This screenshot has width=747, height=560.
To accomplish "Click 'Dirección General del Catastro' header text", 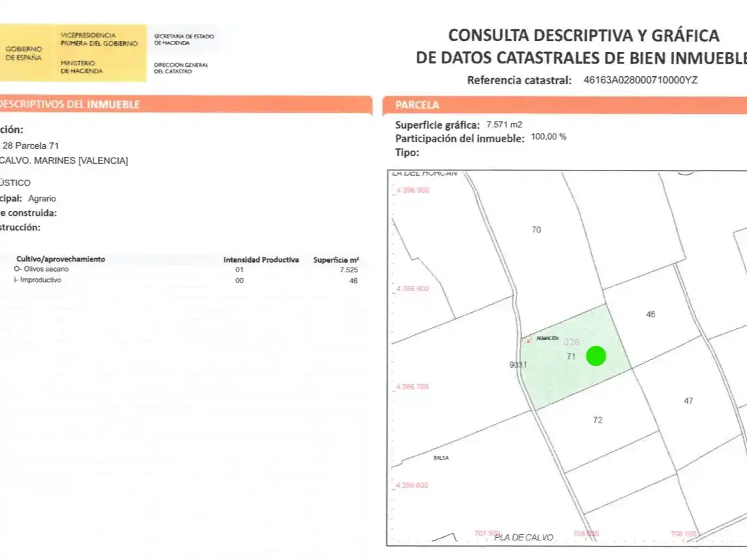I will coord(181,68).
